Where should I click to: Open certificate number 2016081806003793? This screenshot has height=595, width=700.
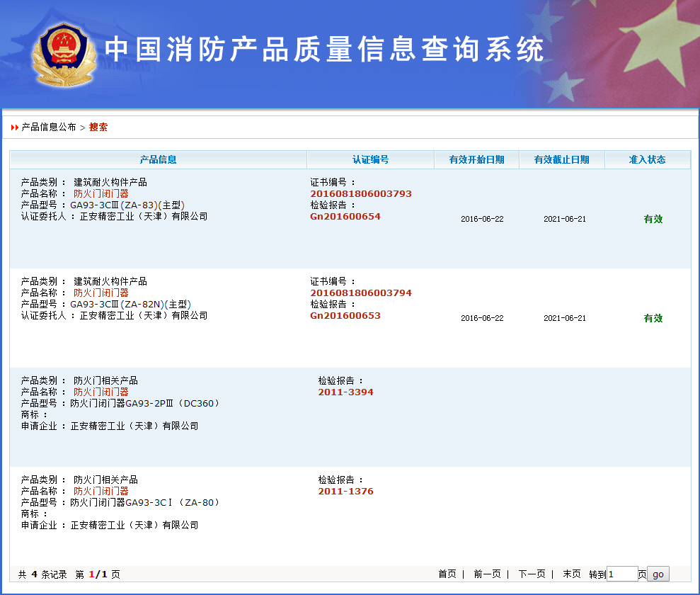coord(360,193)
